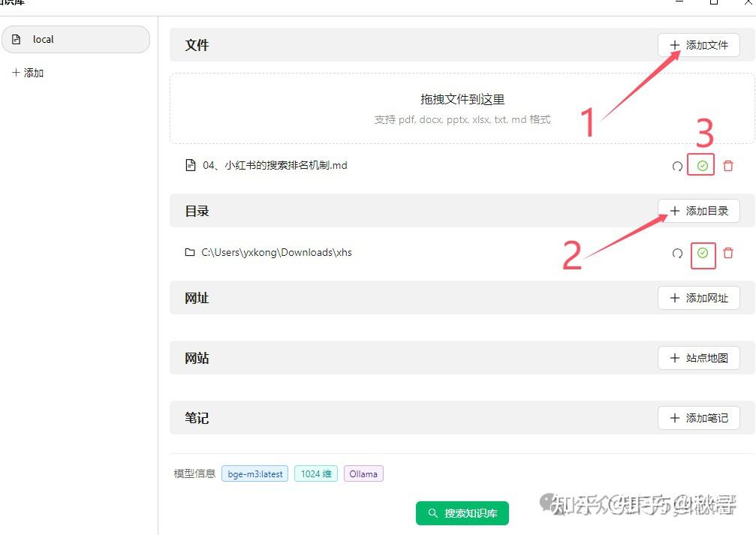Click the 站点地图 button
The width and height of the screenshot is (756, 535).
click(699, 358)
